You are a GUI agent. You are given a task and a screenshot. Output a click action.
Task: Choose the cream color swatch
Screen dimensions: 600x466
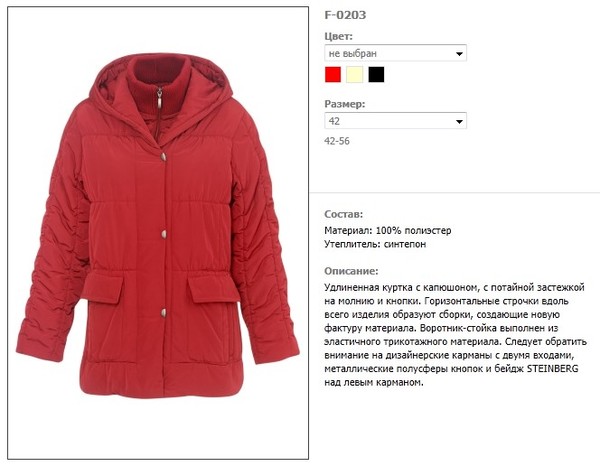354,75
